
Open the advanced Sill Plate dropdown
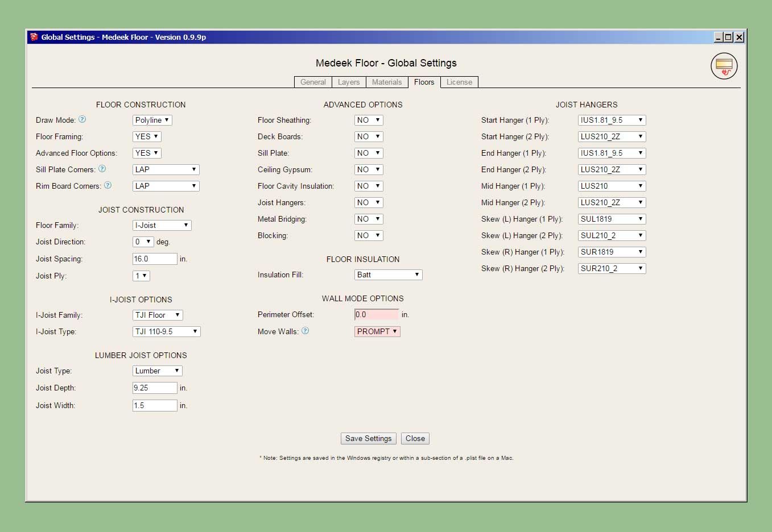[369, 153]
